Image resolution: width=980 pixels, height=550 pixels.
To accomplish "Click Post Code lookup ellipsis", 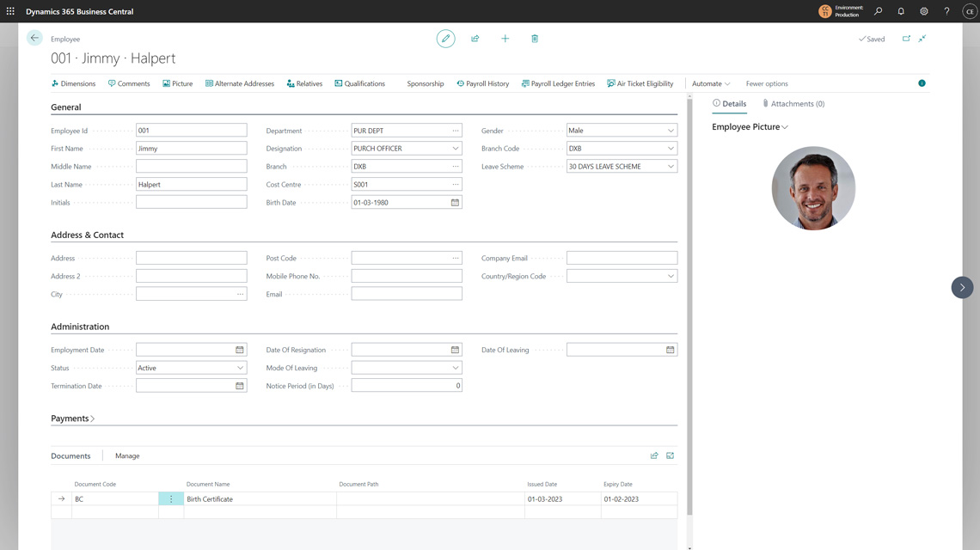I will pos(456,258).
